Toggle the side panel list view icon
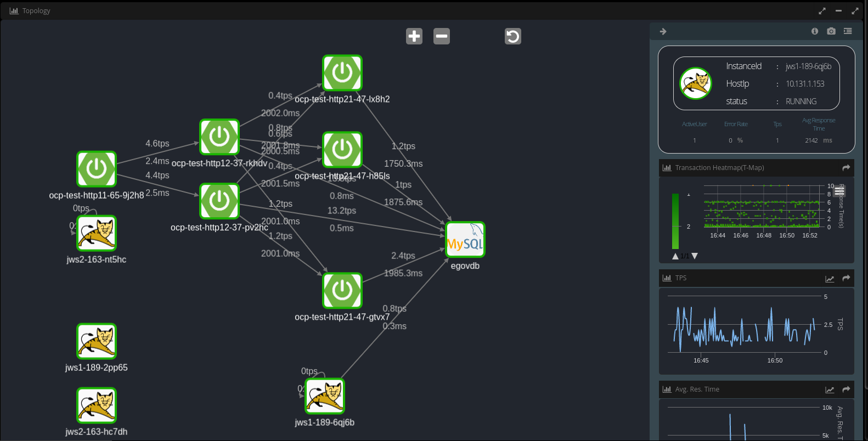868x441 pixels. tap(848, 31)
